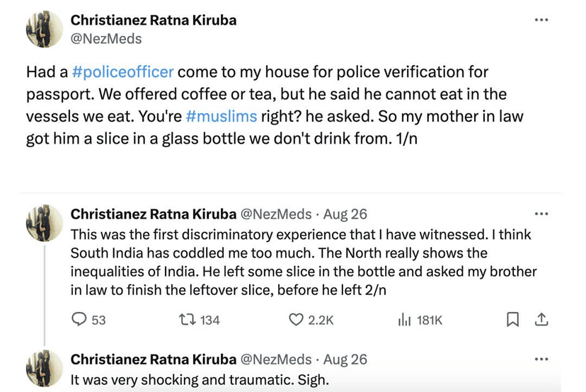Viewport: 586px width, 392px height.
Task: Click the author name on the main tweet
Action: [x=154, y=21]
